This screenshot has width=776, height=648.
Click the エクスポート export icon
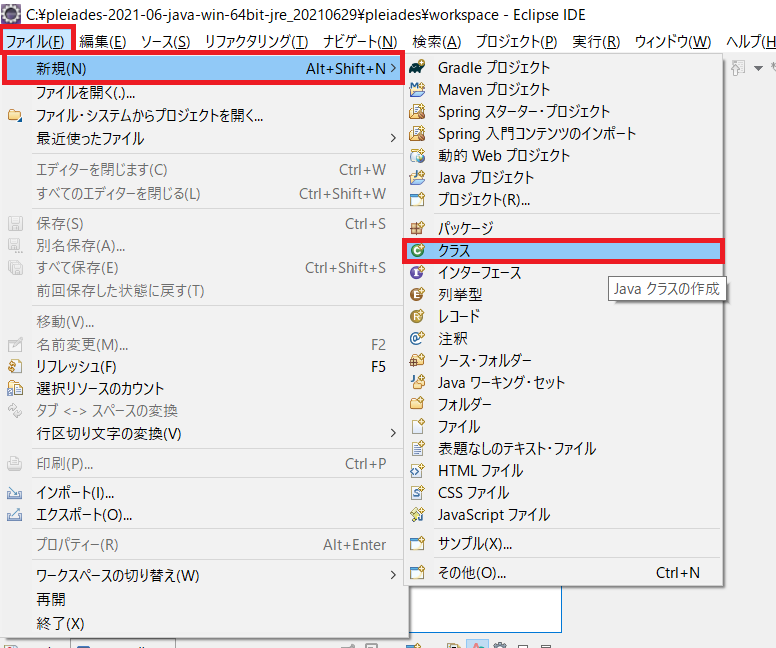[15, 515]
